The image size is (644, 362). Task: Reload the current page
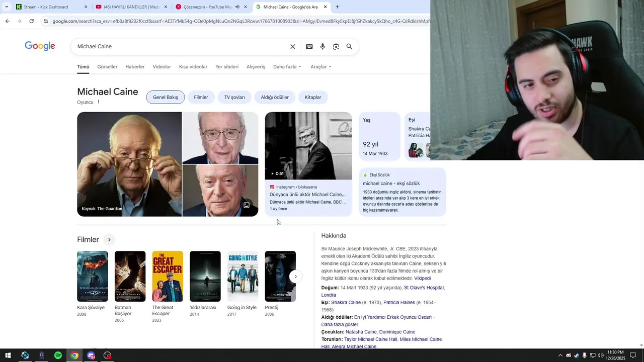tap(31, 21)
